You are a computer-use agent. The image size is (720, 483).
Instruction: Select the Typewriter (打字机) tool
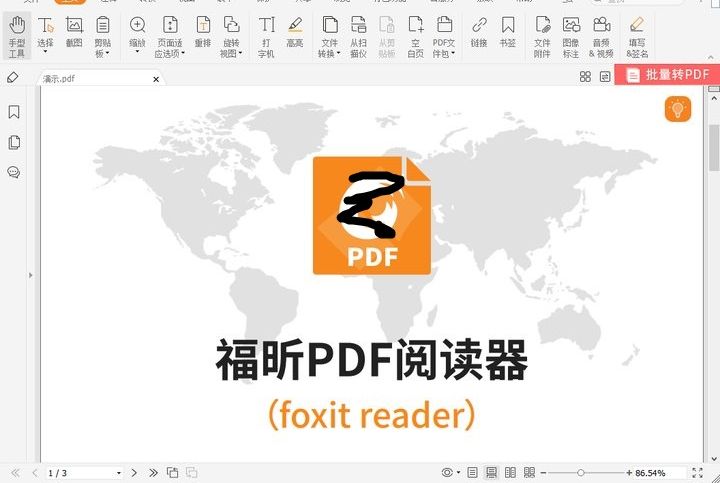266,37
